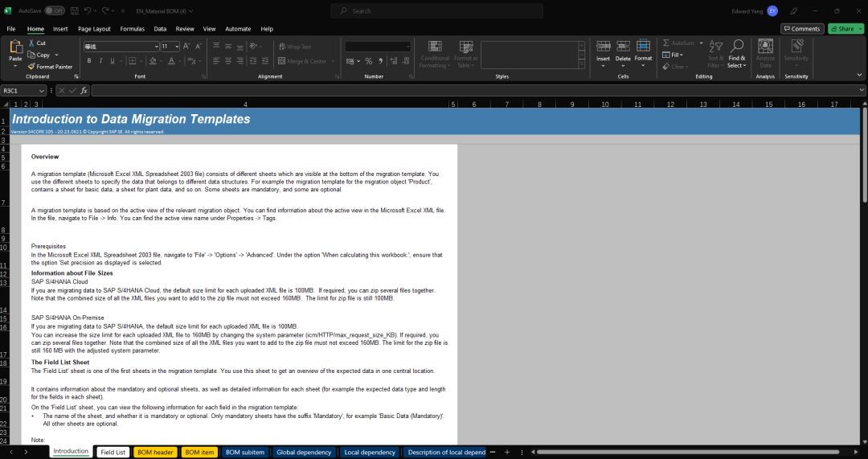Toggle italic formatting

(x=100, y=61)
